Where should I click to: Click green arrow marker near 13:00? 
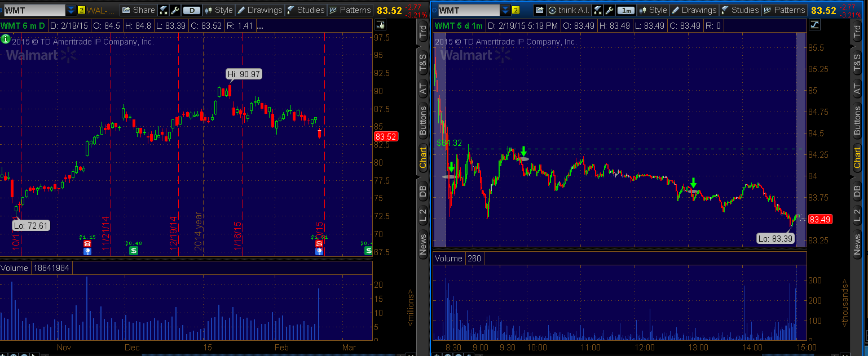pos(693,183)
